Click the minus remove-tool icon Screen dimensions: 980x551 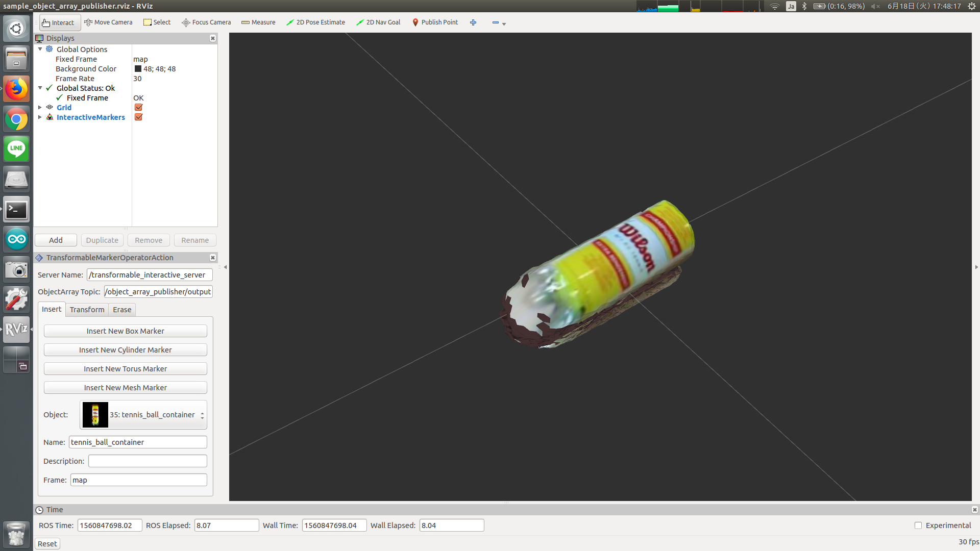495,22
